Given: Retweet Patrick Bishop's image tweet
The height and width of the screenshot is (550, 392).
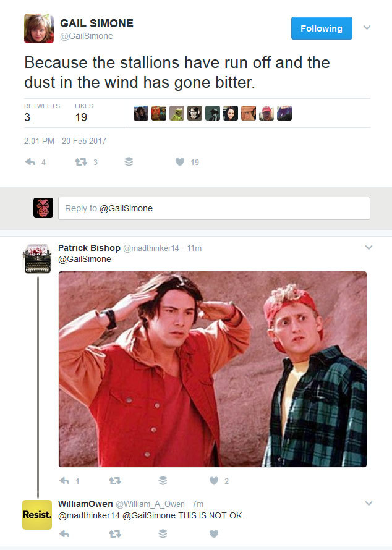Looking at the screenshot, I should [x=115, y=481].
